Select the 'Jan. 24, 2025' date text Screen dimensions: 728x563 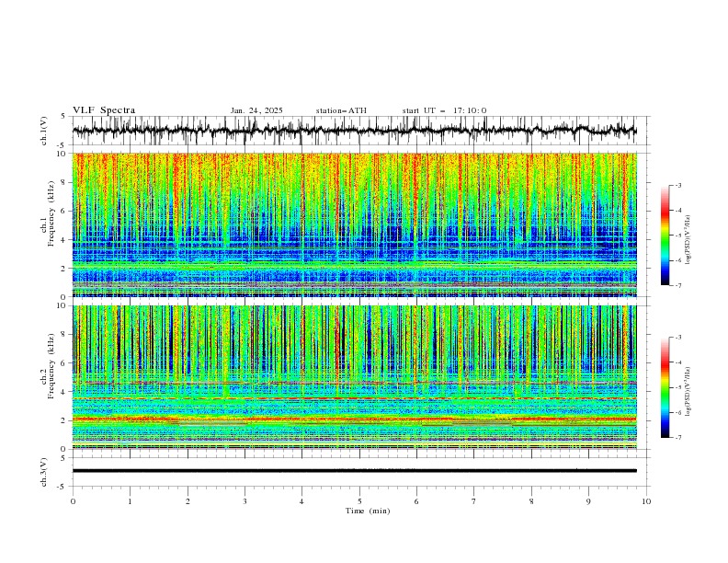click(256, 110)
